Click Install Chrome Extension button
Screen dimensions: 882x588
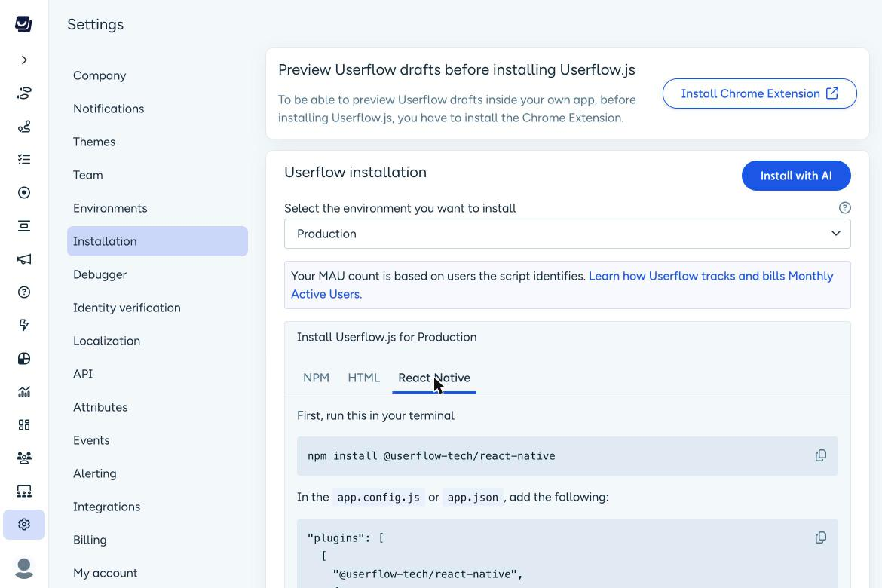pos(759,93)
